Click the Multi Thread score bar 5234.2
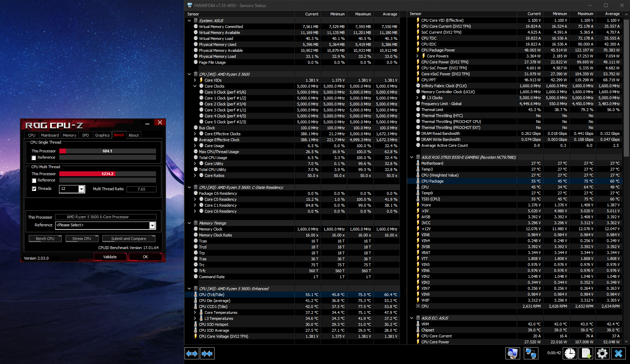The width and height of the screenshot is (630, 364). (108, 174)
